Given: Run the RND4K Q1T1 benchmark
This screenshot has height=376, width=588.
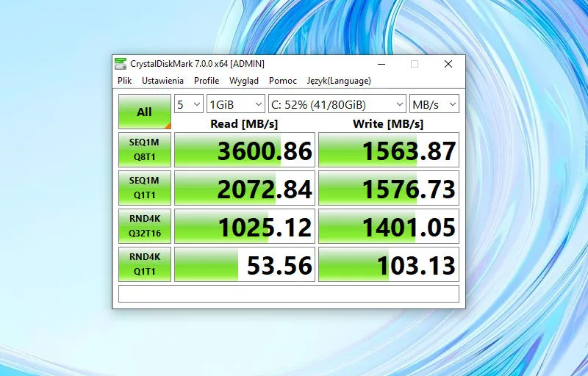Looking at the screenshot, I should [x=145, y=264].
